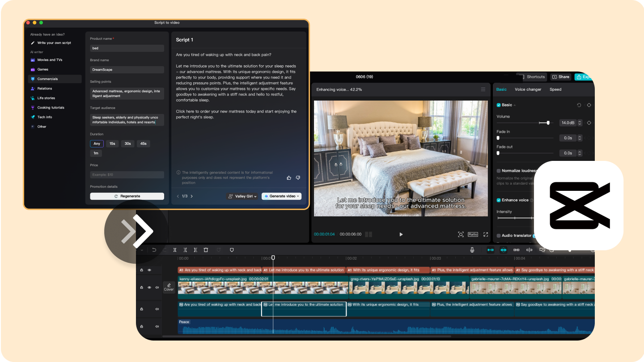The image size is (644, 362).
Task: Click the Fade in slider handle
Action: click(x=498, y=138)
